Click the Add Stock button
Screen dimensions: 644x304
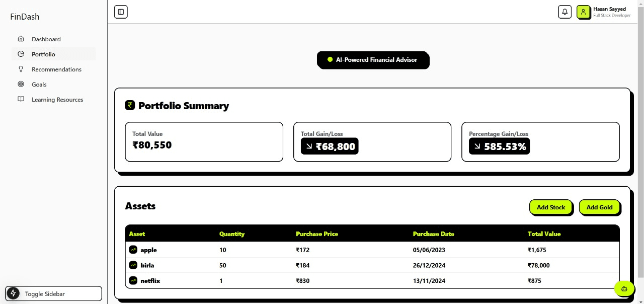pos(550,207)
